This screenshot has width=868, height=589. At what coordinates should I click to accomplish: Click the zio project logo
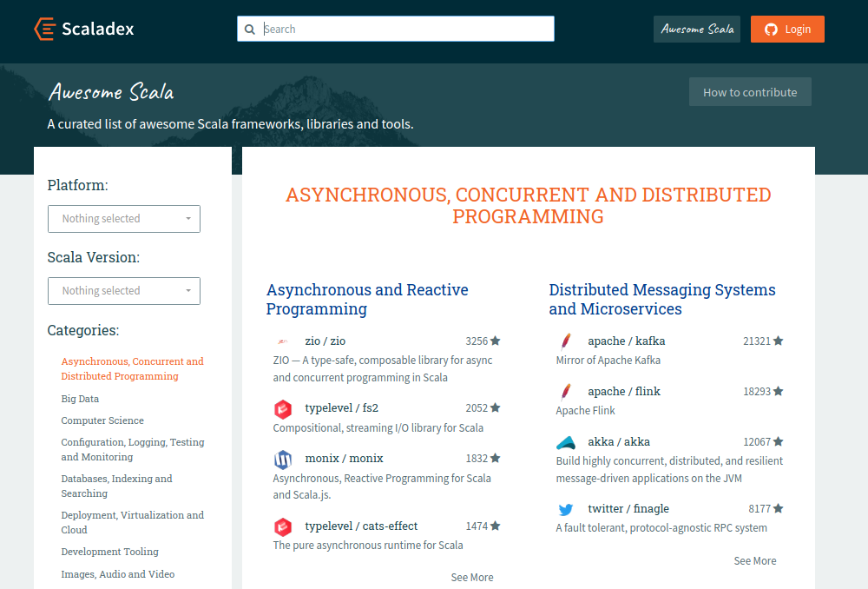click(x=283, y=341)
